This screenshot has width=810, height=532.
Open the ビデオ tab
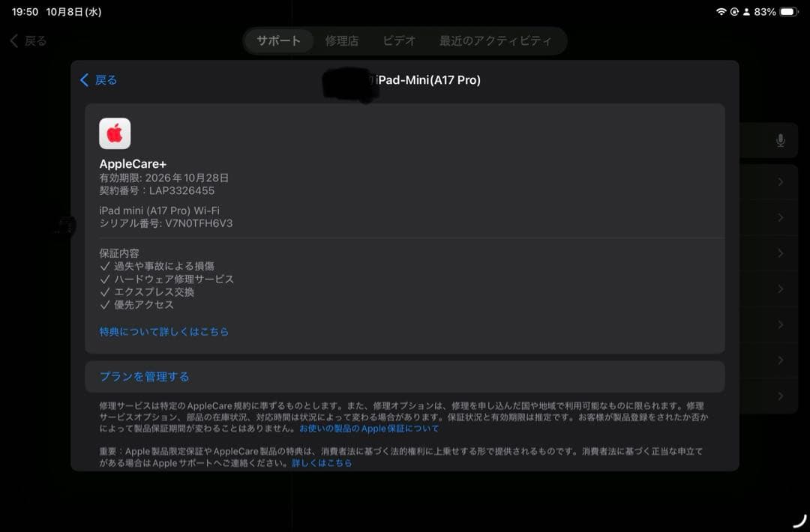(398, 41)
